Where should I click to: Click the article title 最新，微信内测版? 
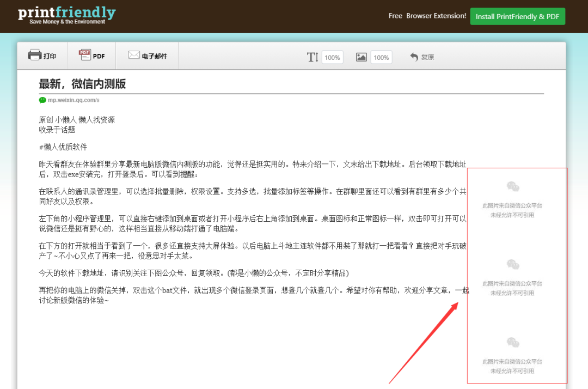pyautogui.click(x=82, y=84)
